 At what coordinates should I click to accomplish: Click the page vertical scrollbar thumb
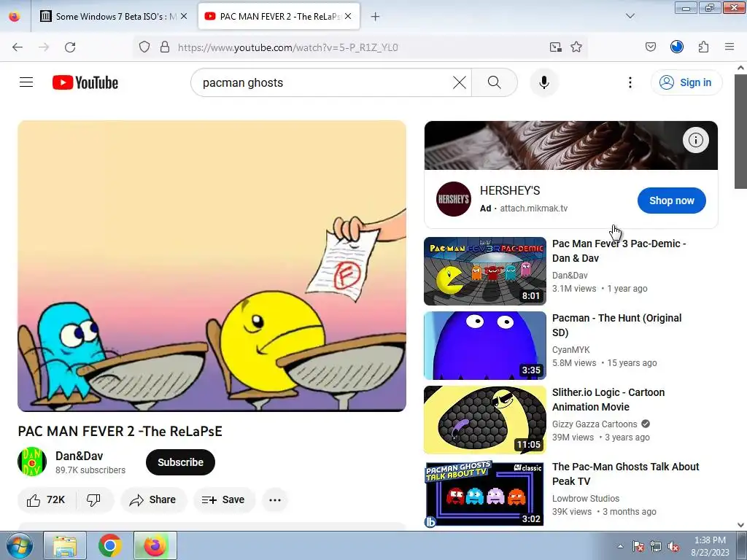pyautogui.click(x=740, y=131)
